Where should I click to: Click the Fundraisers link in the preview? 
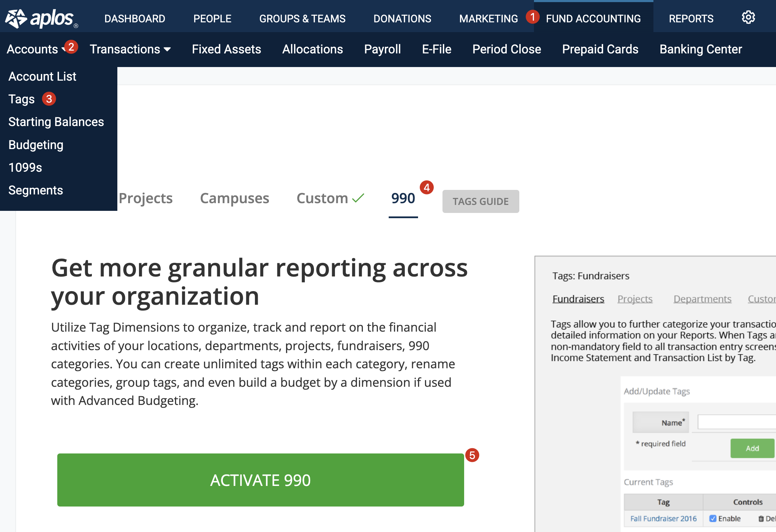(578, 299)
